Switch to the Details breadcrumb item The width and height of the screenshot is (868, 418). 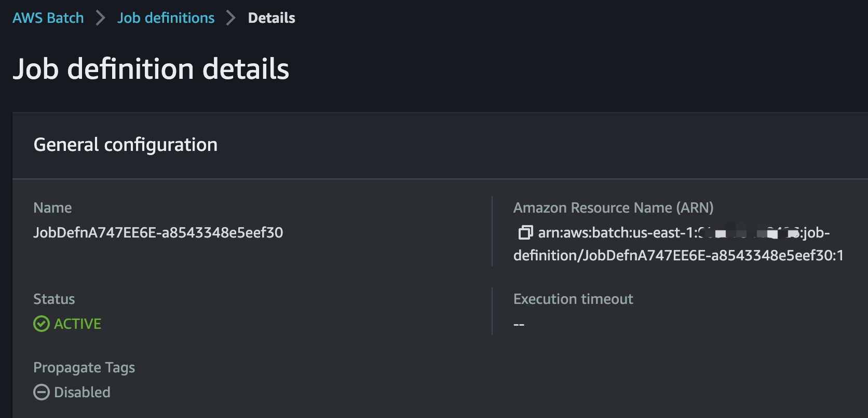point(271,18)
